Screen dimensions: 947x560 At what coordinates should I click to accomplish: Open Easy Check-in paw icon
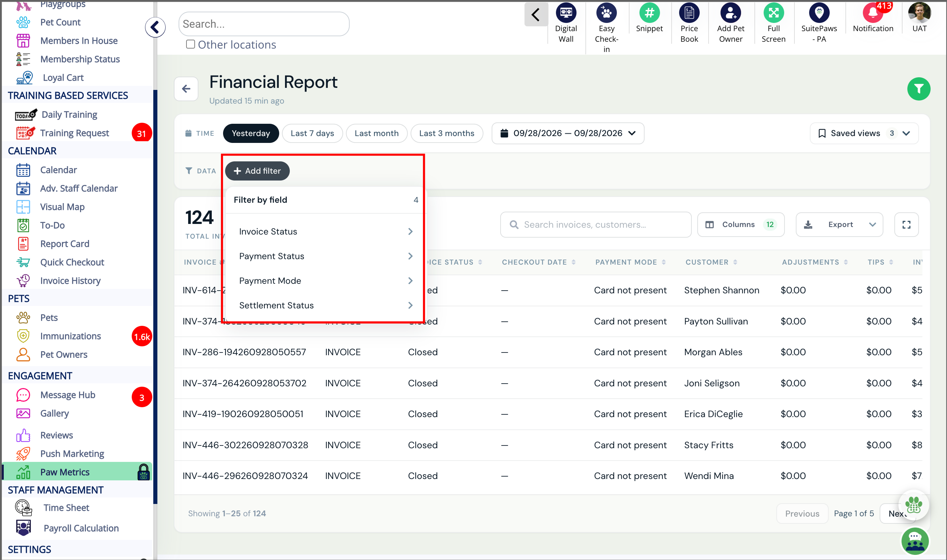606,13
